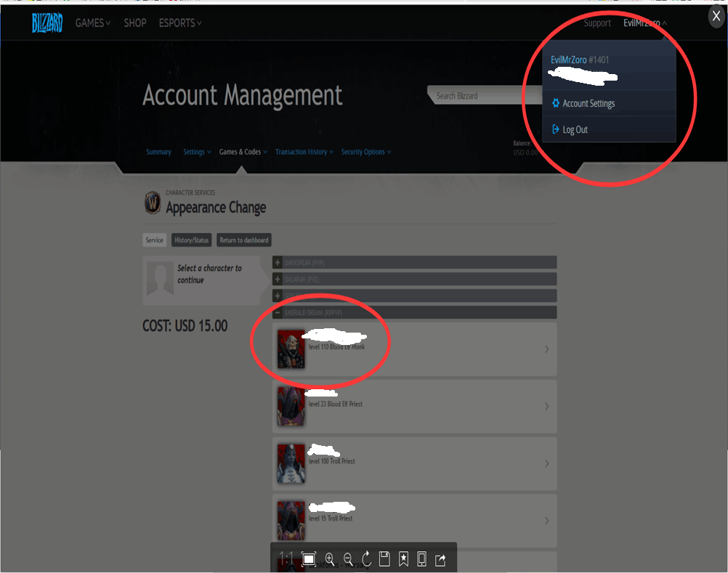728x573 pixels.
Task: Click the share export icon
Action: point(440,560)
